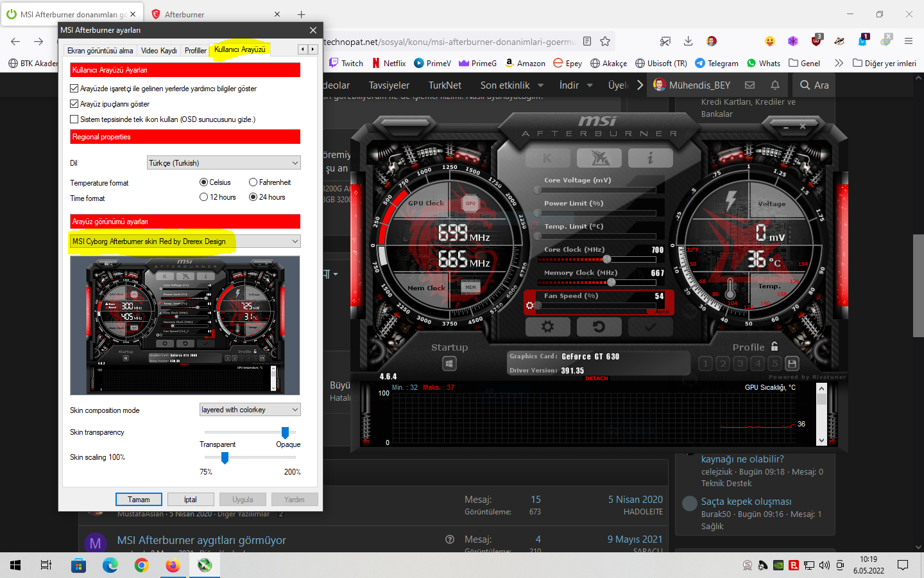
Task: Apply settings with the checkmark button
Action: pos(650,326)
